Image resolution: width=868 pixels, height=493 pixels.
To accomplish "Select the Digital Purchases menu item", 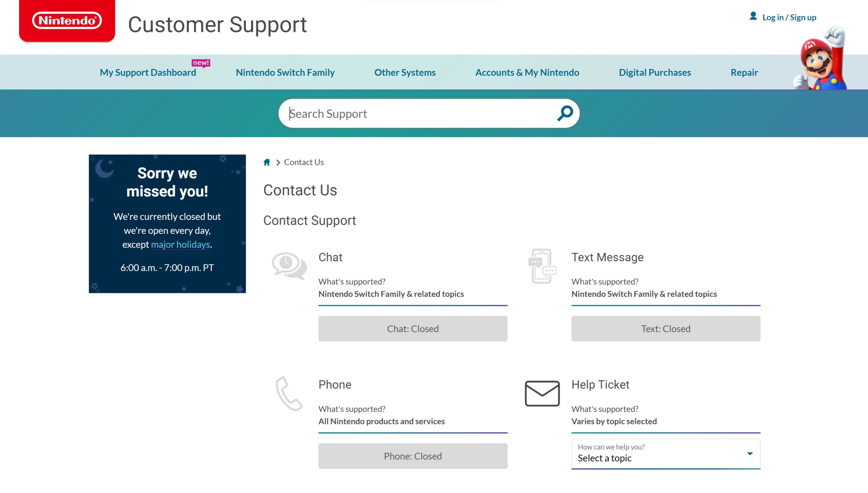I will click(655, 72).
